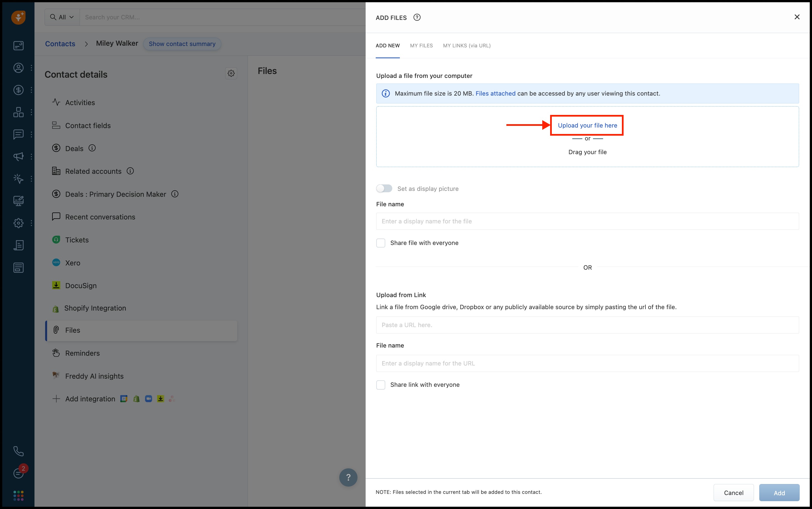812x509 pixels.
Task: Open the megaphone campaigns icon in sidebar
Action: coord(18,156)
